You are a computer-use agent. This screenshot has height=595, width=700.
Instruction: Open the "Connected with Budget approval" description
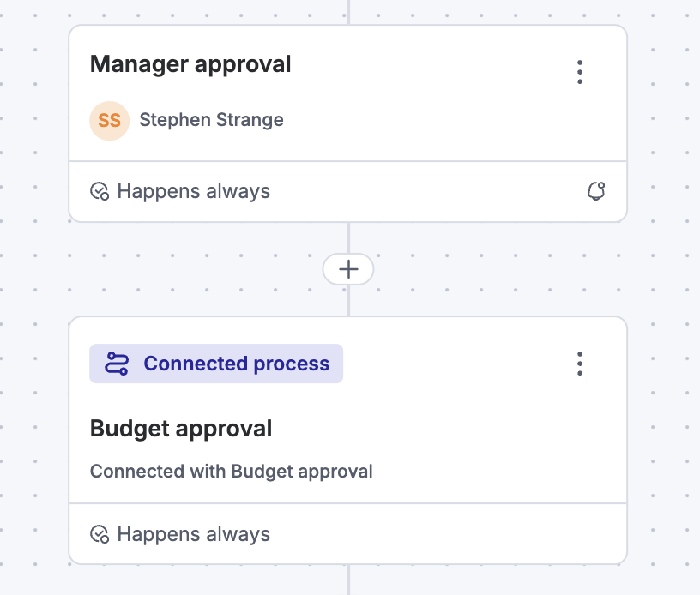click(x=231, y=471)
